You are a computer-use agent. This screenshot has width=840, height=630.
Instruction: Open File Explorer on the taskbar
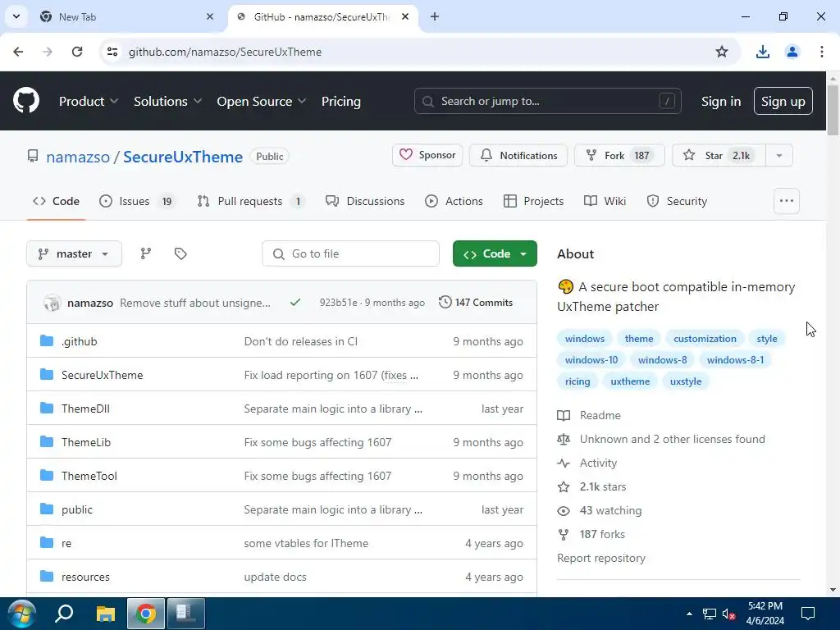(x=106, y=614)
